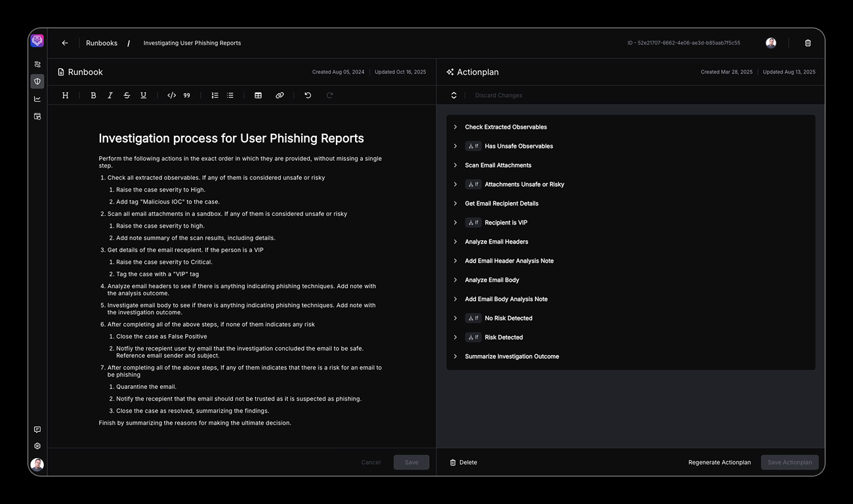
Task: Click Regenerate Actionplan
Action: pos(719,463)
